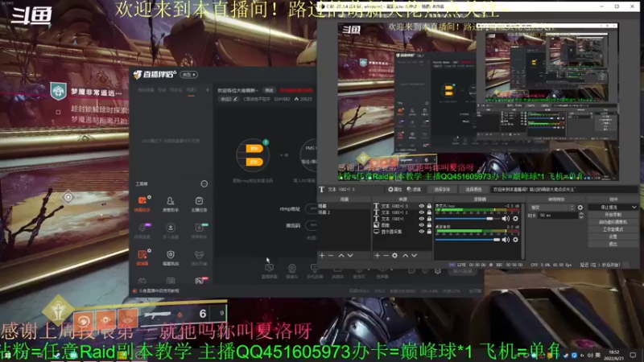The width and height of the screenshot is (644, 362).
Task: Click 工作室模式 in OBS controls
Action: point(613,229)
